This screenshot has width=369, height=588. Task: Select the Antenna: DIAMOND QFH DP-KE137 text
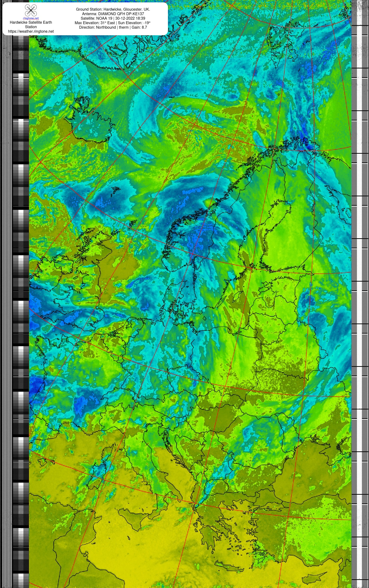pyautogui.click(x=113, y=14)
